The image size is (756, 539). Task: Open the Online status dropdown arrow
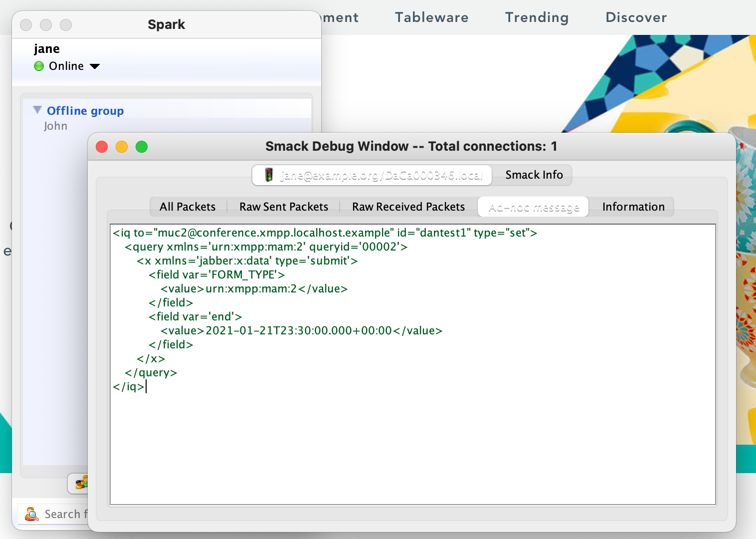95,66
